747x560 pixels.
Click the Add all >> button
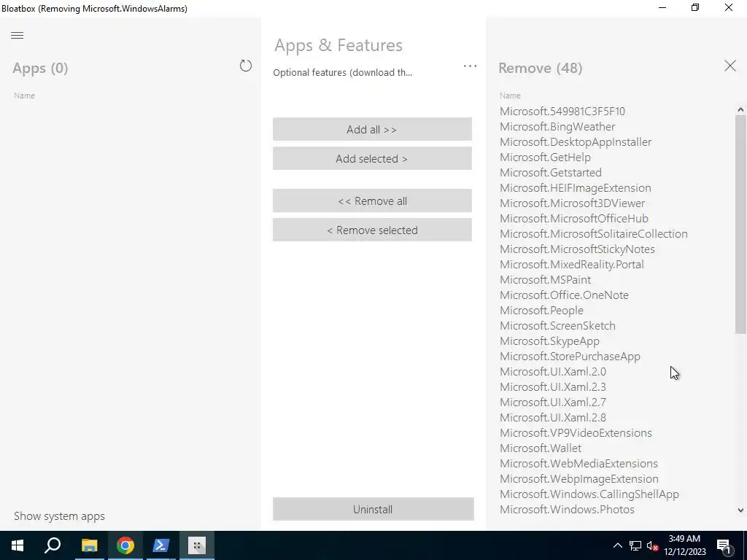point(372,129)
